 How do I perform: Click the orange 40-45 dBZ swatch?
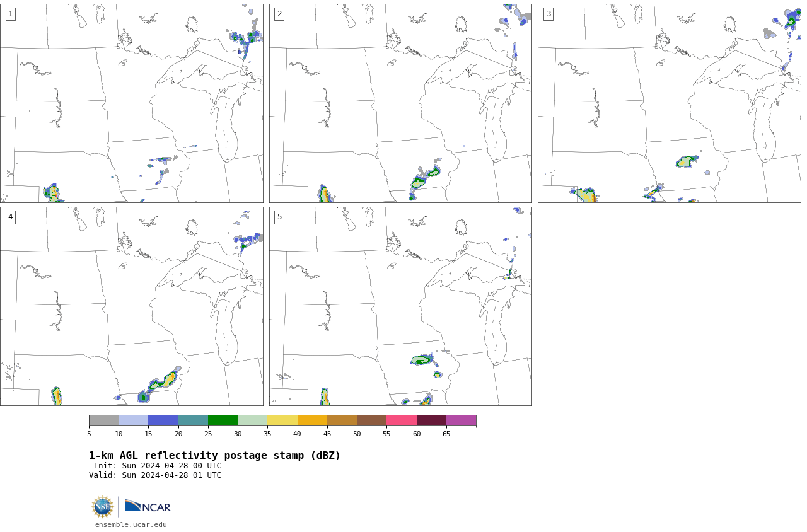click(312, 420)
